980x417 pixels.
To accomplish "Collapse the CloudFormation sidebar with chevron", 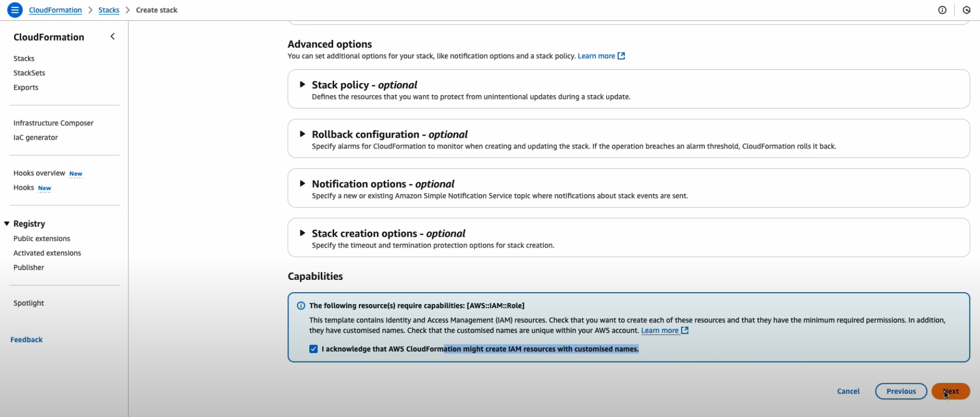I will pyautogui.click(x=113, y=37).
